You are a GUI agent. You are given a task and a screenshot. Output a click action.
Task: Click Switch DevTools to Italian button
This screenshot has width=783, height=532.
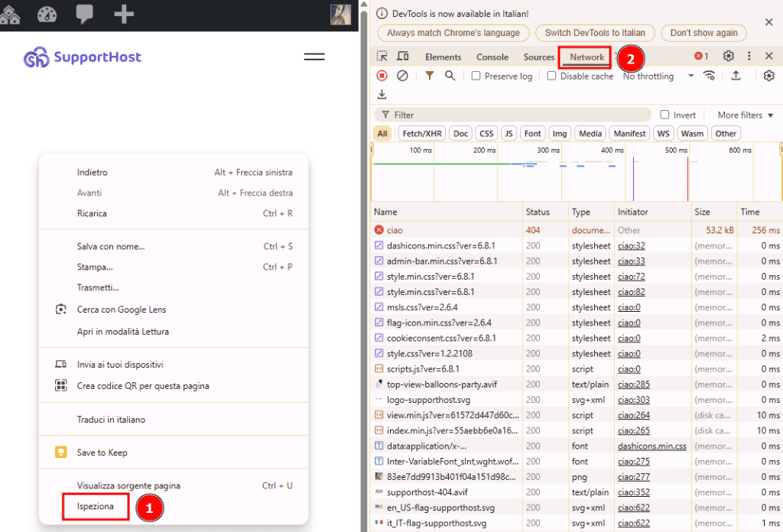595,33
